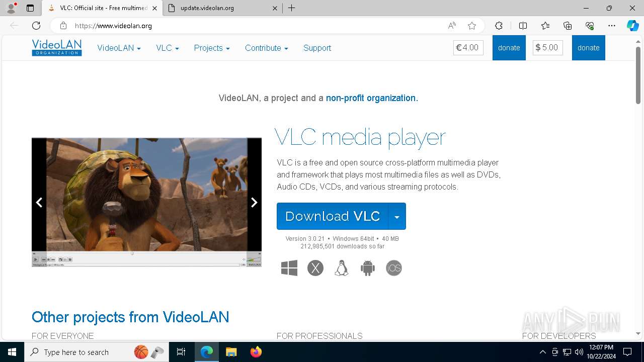Launch Firefox from taskbar
Image resolution: width=644 pixels, height=362 pixels.
tap(256, 352)
